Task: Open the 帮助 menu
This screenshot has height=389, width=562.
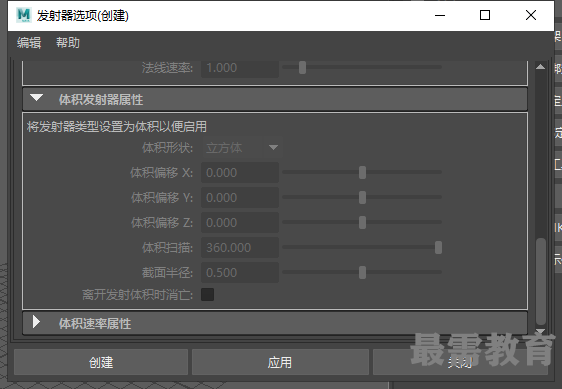Action: (x=68, y=43)
